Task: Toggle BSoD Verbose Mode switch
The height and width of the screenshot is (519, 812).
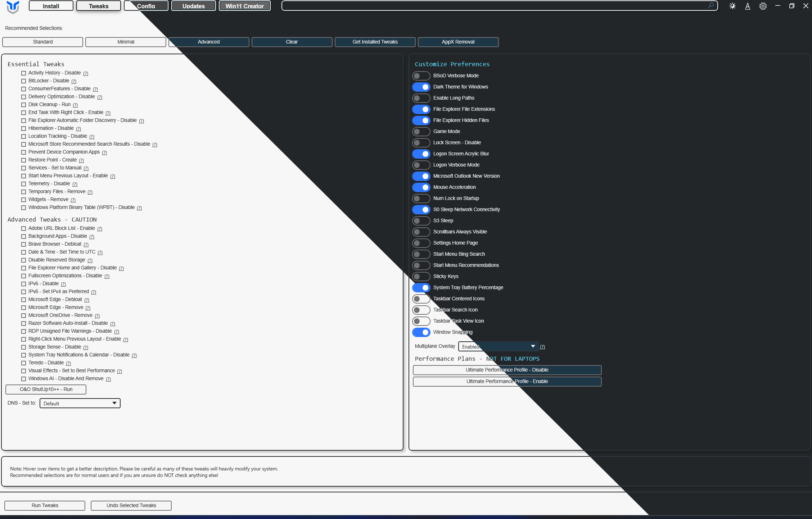Action: coord(421,76)
